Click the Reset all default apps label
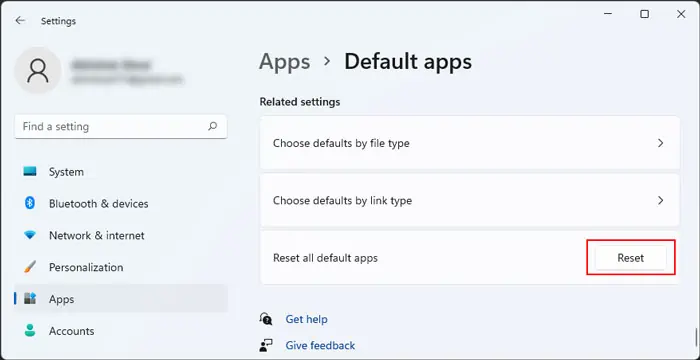Image resolution: width=700 pixels, height=360 pixels. point(325,258)
